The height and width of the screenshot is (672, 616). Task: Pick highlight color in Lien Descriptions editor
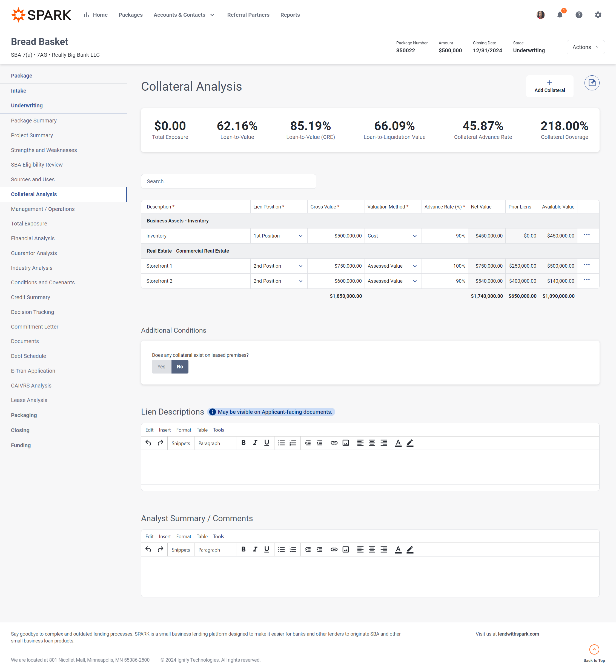pyautogui.click(x=410, y=443)
